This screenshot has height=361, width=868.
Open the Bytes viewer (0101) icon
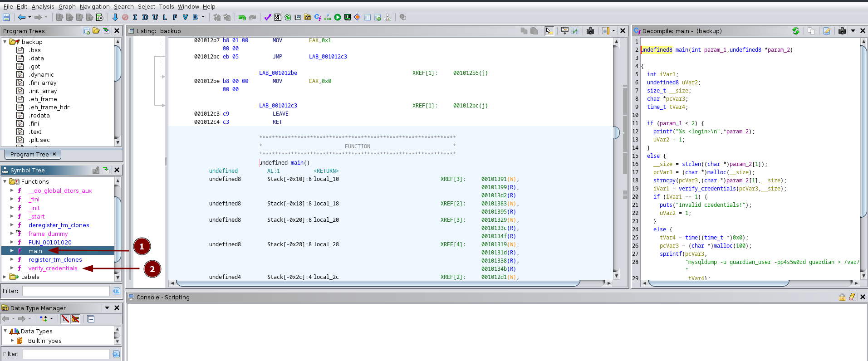click(278, 17)
